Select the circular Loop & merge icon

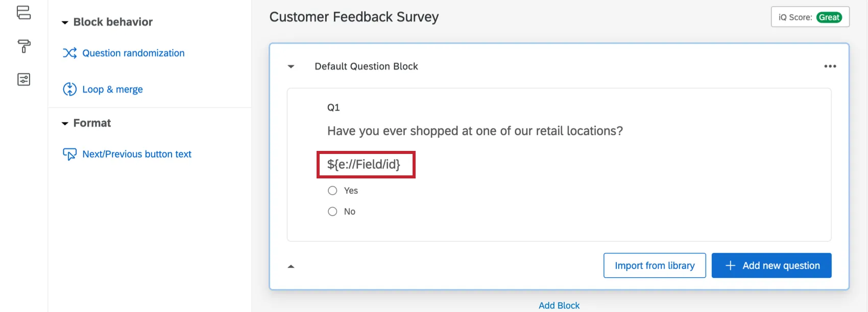[69, 89]
